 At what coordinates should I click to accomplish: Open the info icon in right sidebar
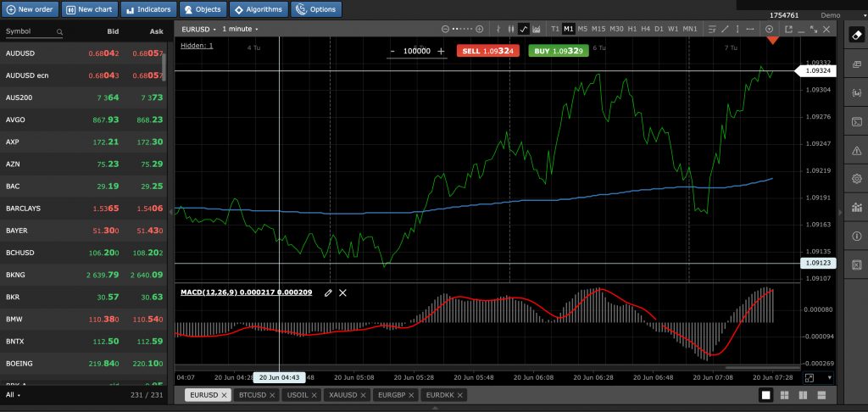[856, 236]
